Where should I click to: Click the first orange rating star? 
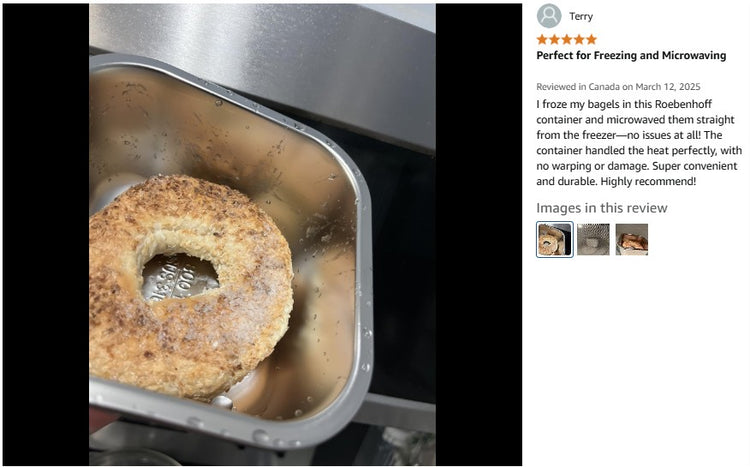tap(542, 39)
